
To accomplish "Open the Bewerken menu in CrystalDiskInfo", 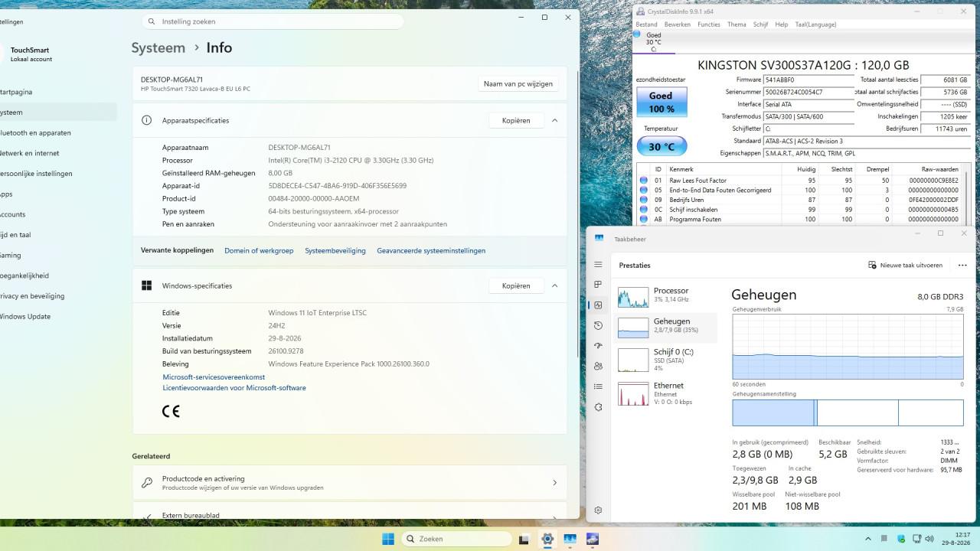I will (x=678, y=24).
